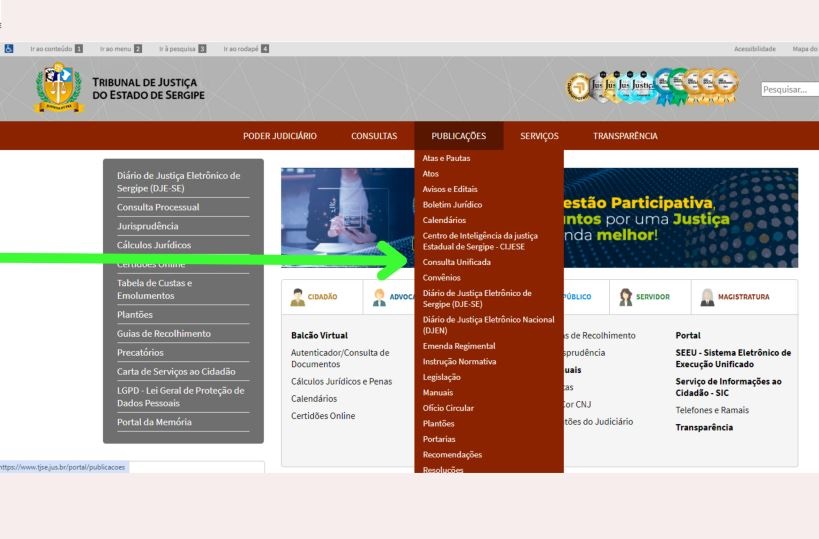The width and height of the screenshot is (819, 539).
Task: Open the Serviços dropdown menu
Action: point(539,136)
